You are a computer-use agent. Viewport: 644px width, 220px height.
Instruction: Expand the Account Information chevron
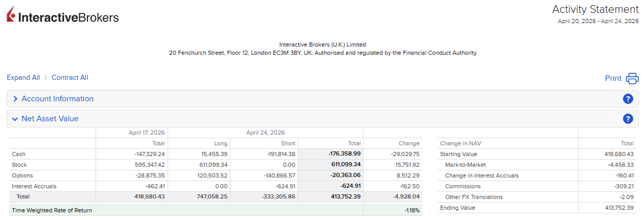click(15, 99)
